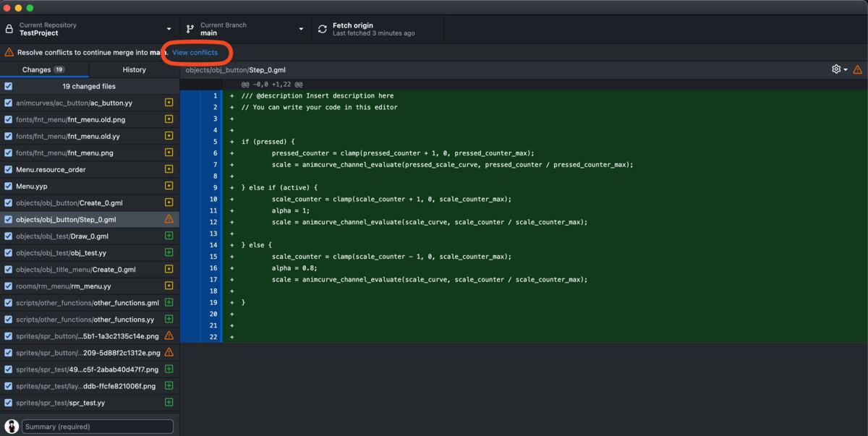868x436 pixels.
Task: Toggle the 19 changed files checkbox
Action: (x=9, y=86)
